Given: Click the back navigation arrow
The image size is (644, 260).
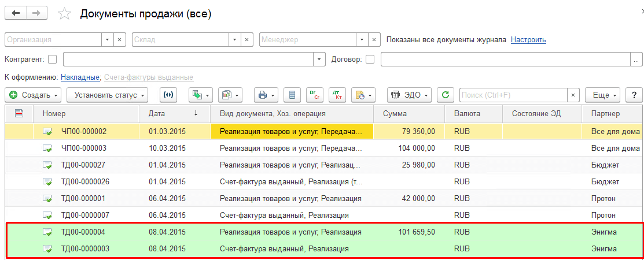Looking at the screenshot, I should pyautogui.click(x=16, y=13).
